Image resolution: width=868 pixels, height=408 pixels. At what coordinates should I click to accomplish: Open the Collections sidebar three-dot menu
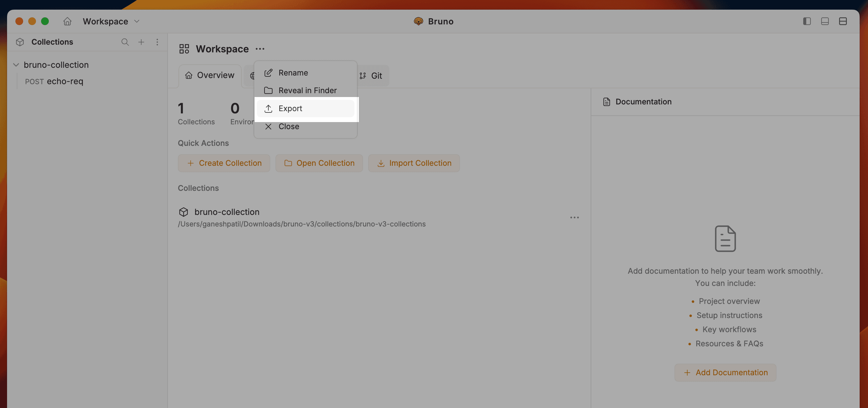click(x=157, y=42)
